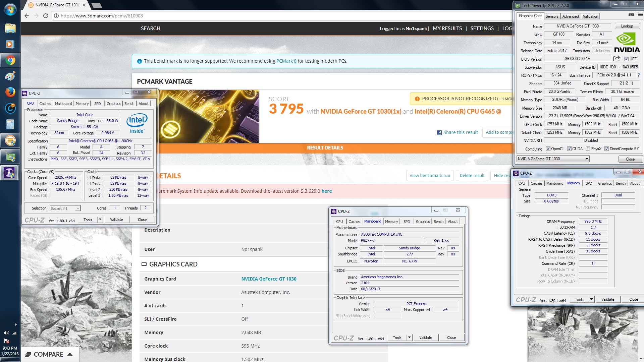Show hidden system tray icons

[16, 324]
